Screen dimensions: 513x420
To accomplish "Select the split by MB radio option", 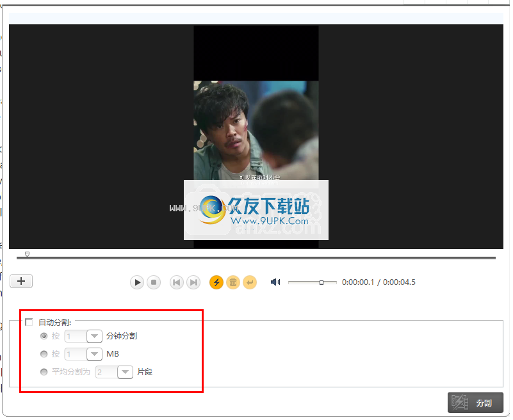I will tap(44, 354).
